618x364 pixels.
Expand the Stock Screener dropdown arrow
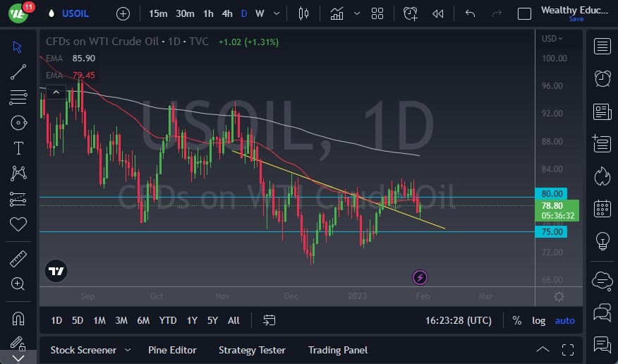[127, 350]
